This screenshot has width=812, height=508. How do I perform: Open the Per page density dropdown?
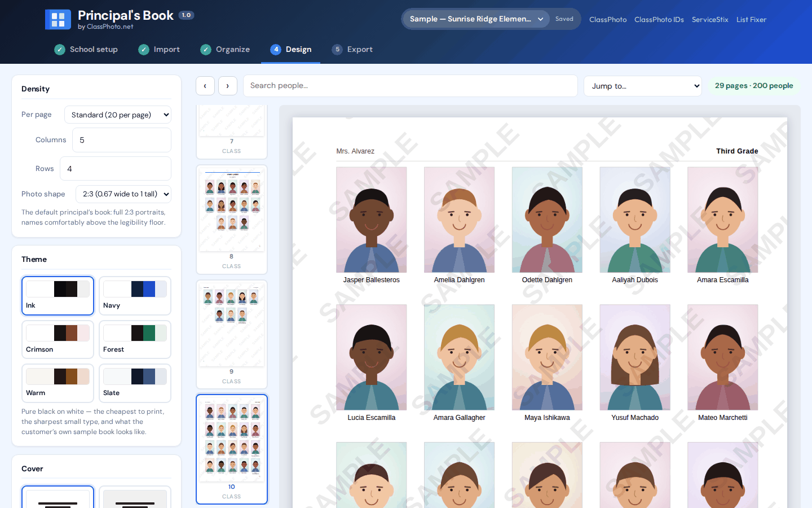(x=118, y=115)
